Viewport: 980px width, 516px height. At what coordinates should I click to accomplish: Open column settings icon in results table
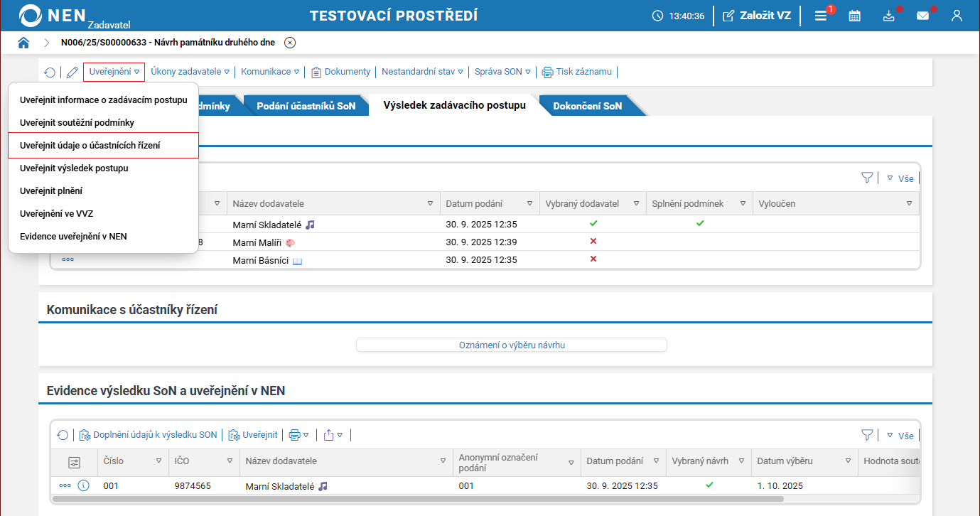74,462
